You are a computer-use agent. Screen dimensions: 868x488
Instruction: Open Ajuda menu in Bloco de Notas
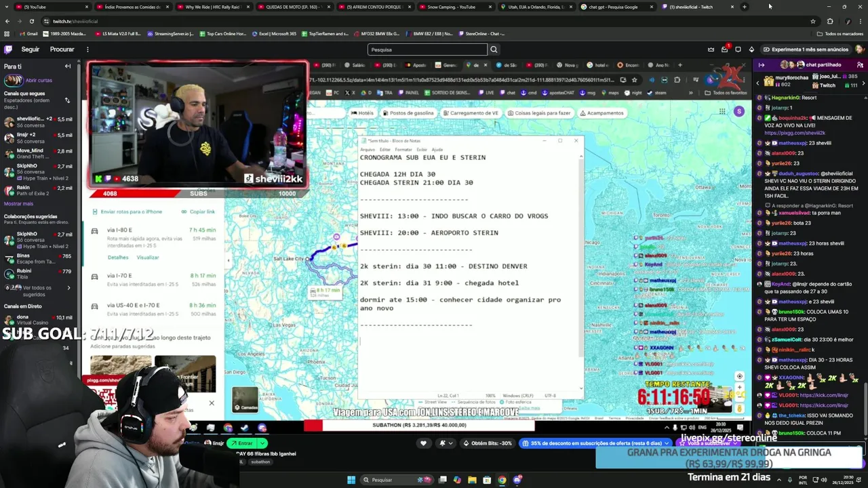437,149
